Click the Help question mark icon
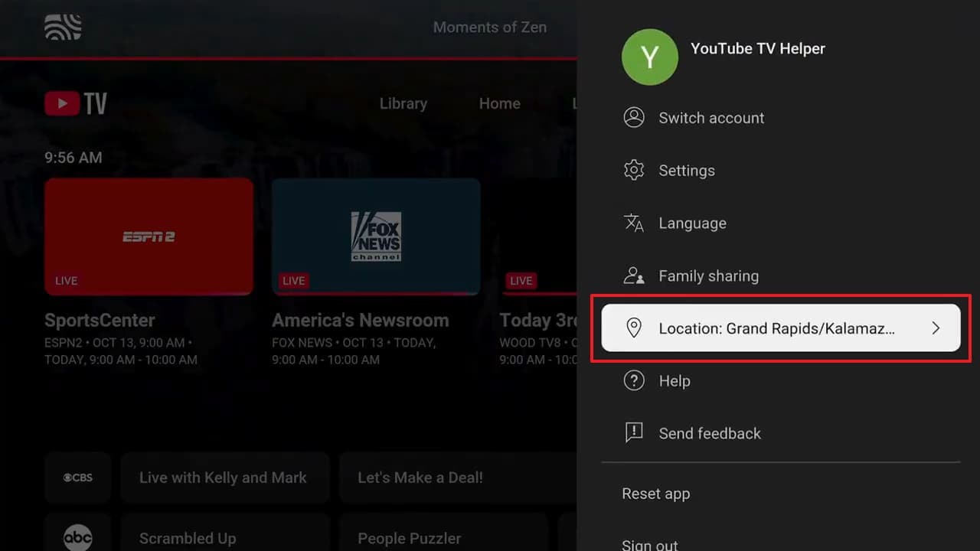 (x=634, y=380)
